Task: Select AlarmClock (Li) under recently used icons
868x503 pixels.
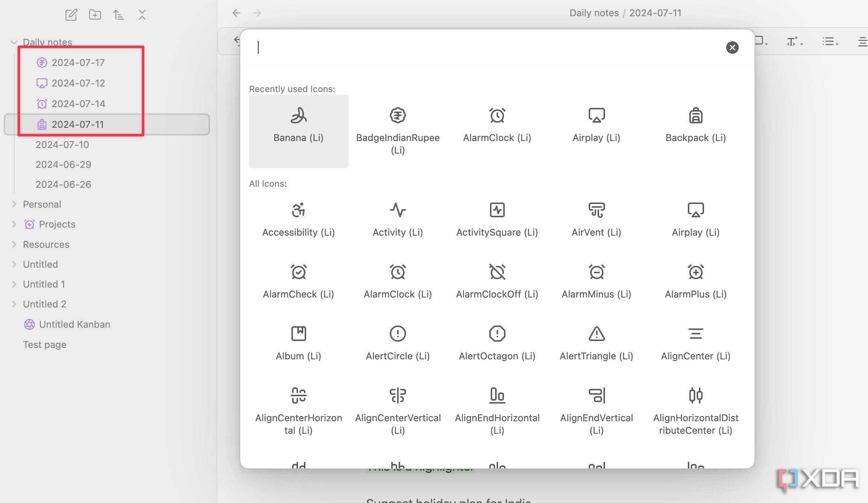Action: click(x=497, y=131)
